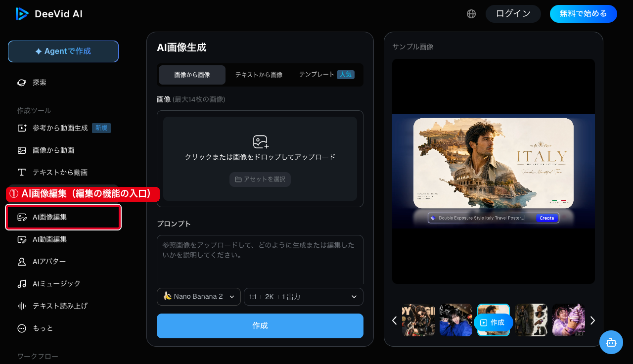Click the music note icon
Screen dimensions: 633x364
[x=22, y=283]
